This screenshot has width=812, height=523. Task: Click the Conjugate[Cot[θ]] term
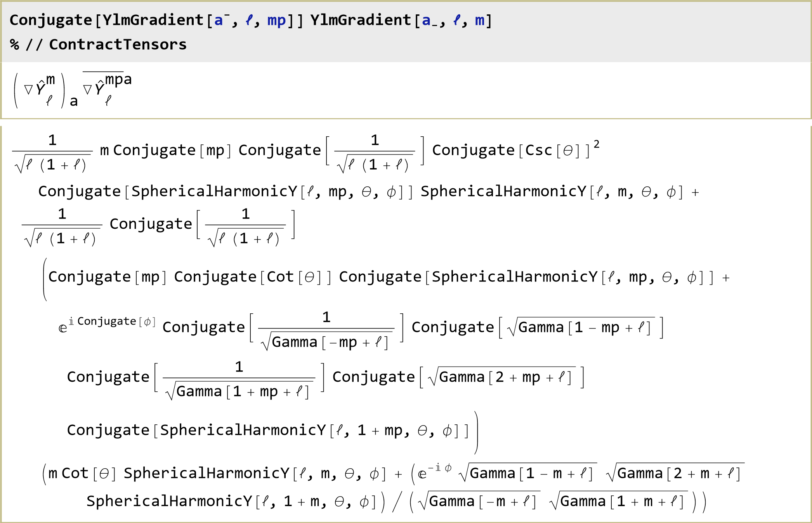click(x=252, y=277)
